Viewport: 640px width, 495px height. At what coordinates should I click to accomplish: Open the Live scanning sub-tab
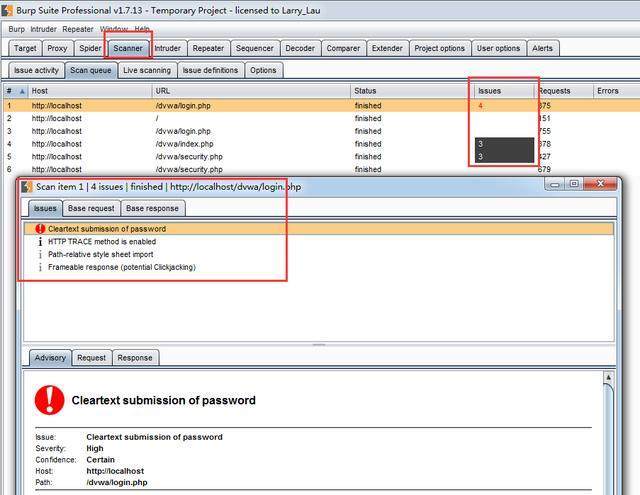point(147,70)
